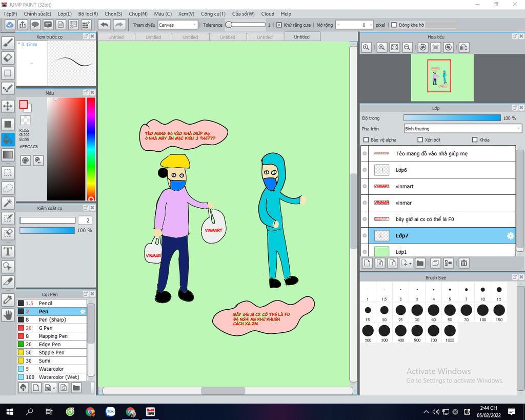Image resolution: width=525 pixels, height=420 pixels.
Task: Open the Lớp(L) menu
Action: pos(65,14)
